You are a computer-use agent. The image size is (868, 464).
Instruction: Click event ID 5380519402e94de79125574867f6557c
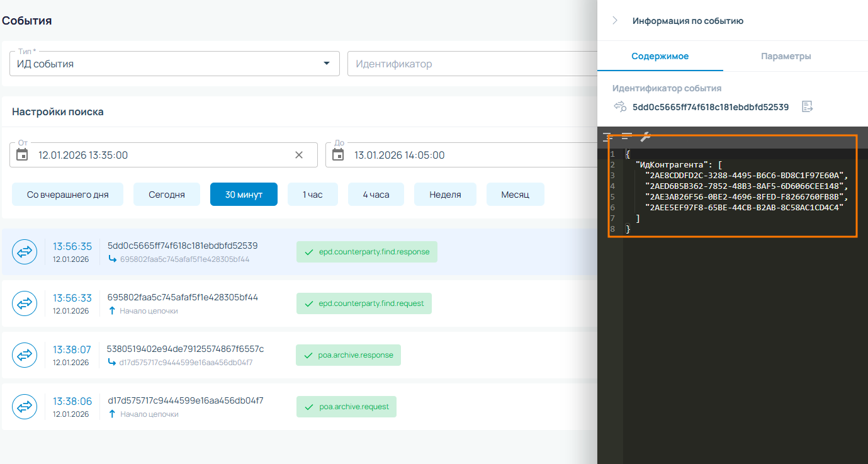click(x=186, y=349)
